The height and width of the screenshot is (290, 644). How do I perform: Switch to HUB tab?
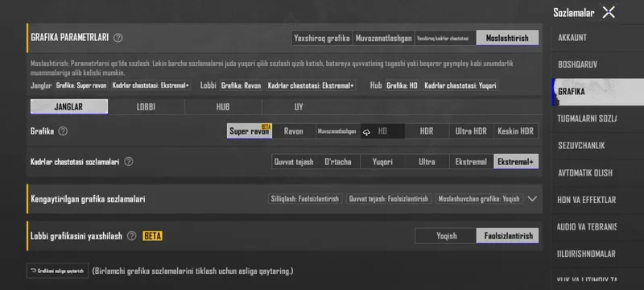coord(223,107)
